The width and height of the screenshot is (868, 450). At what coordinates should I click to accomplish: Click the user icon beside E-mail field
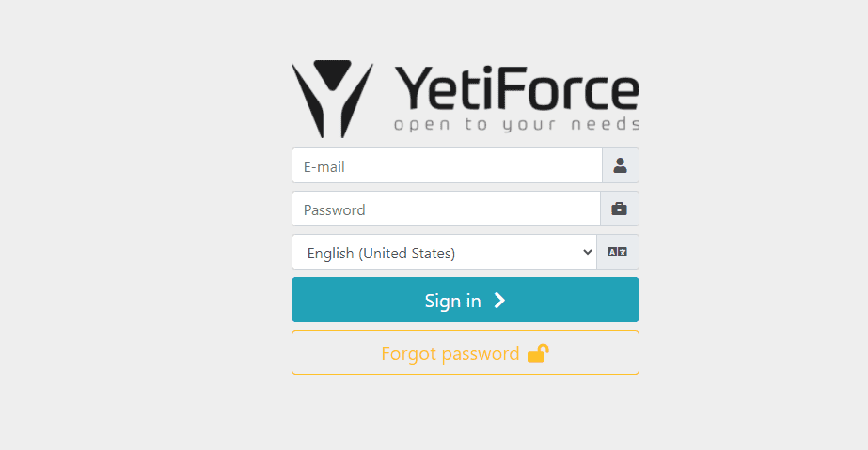coord(620,165)
